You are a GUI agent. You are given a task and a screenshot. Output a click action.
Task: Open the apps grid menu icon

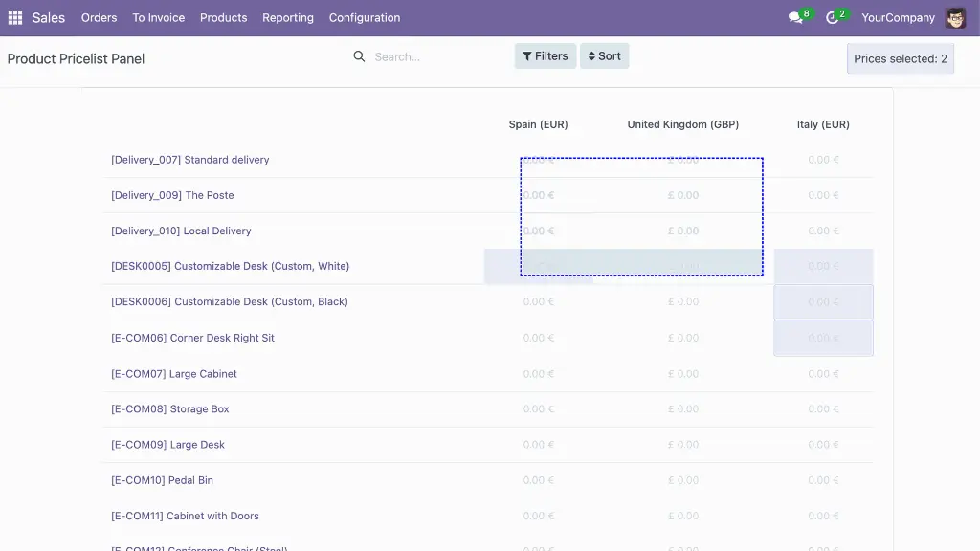point(14,17)
